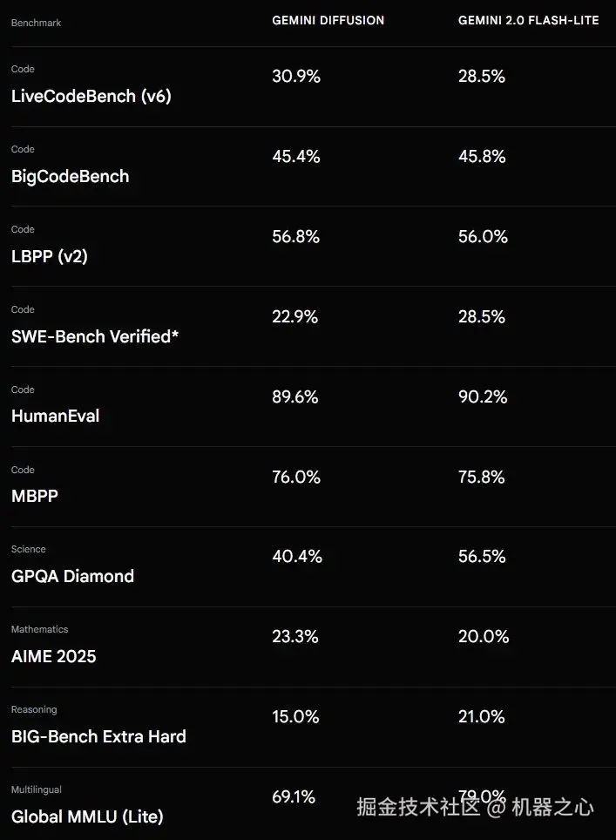This screenshot has width=616, height=840.
Task: Click the 30.9% LiveCodeBench Diffusion score
Action: [296, 76]
